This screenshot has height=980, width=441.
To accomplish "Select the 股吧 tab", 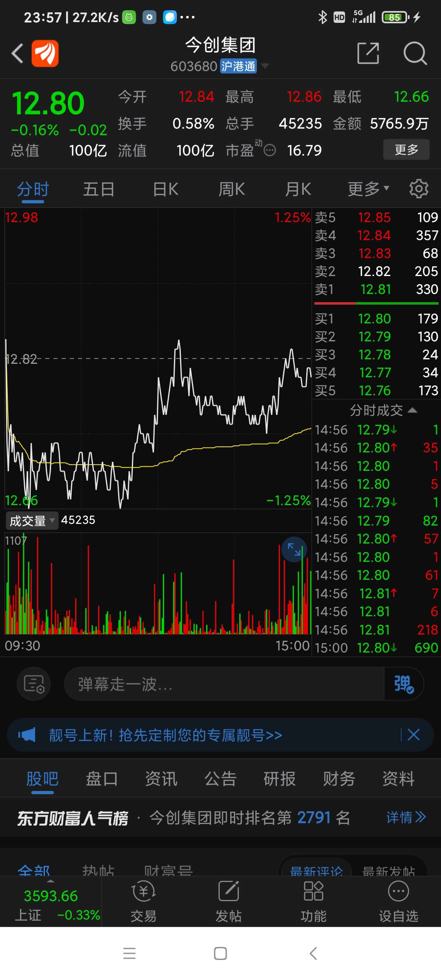I will click(x=42, y=779).
